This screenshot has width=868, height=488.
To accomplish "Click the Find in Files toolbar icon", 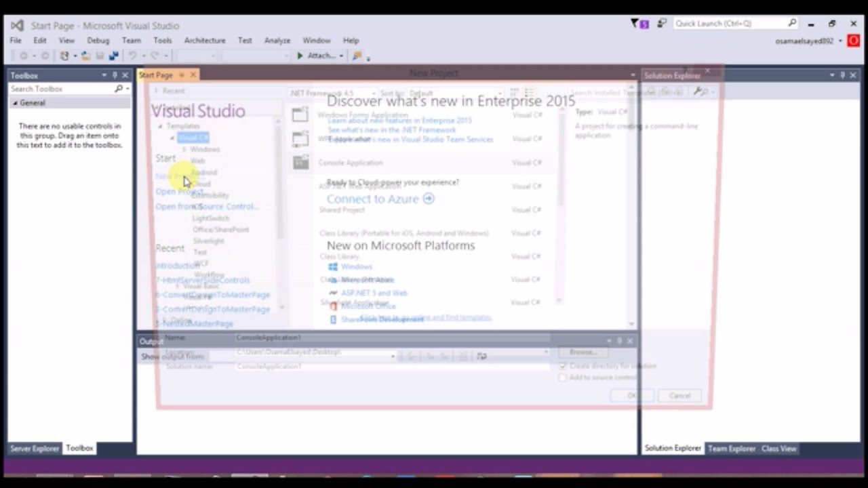I will pos(357,56).
